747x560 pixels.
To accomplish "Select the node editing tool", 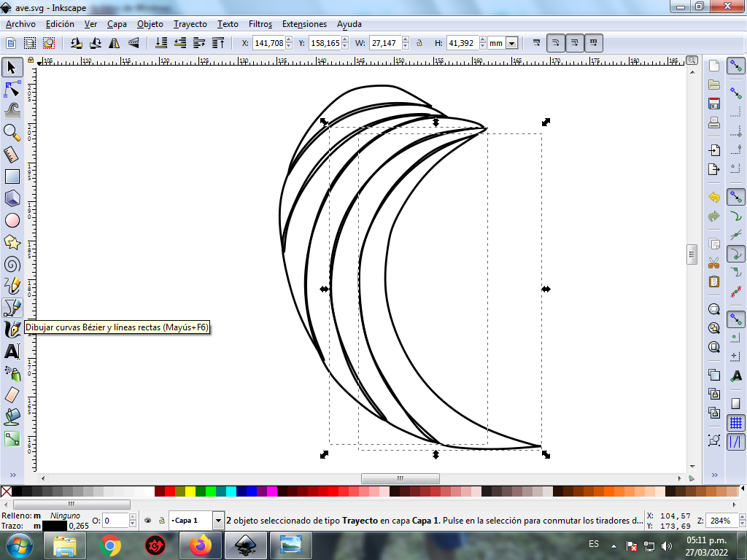I will 12,89.
